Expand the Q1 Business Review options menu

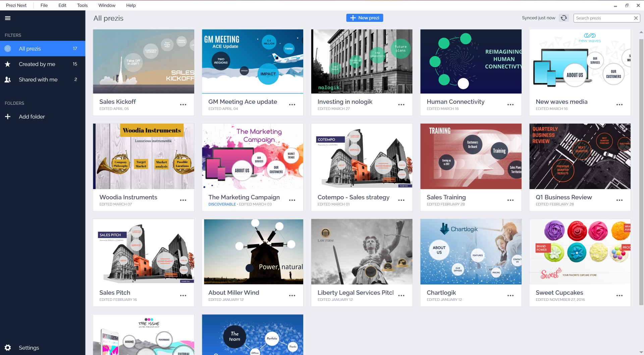[619, 200]
